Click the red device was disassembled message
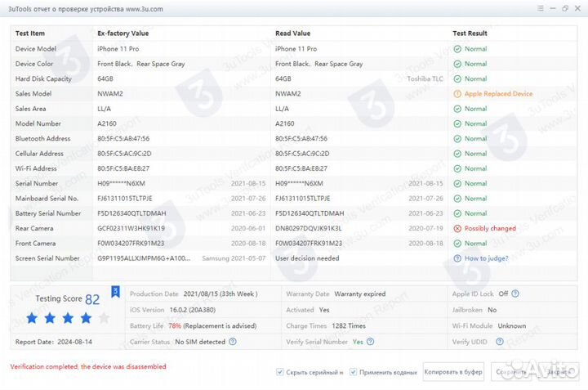Viewport: 588px width, 390px height. (x=88, y=367)
